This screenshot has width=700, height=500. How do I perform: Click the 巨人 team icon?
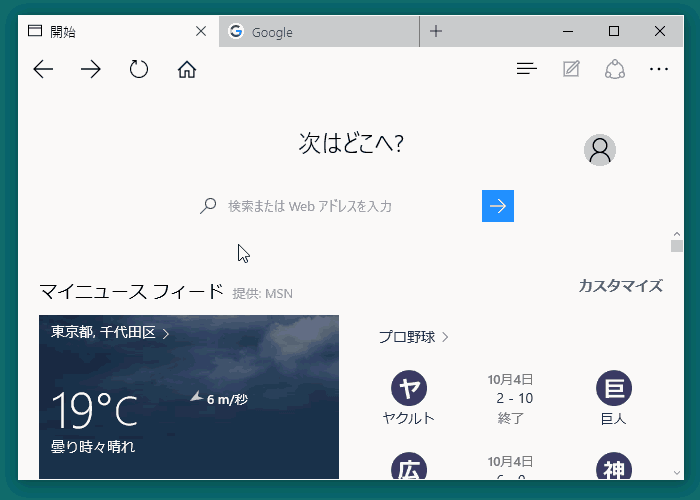(x=614, y=388)
